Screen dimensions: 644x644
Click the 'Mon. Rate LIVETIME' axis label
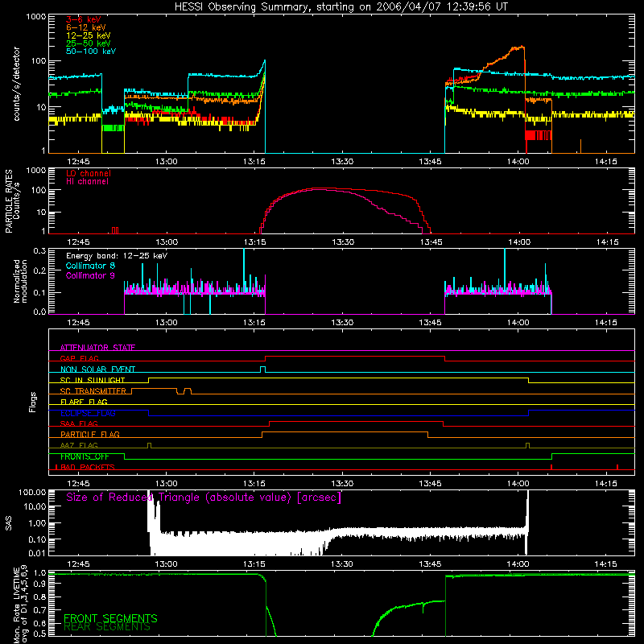pyautogui.click(x=20, y=605)
